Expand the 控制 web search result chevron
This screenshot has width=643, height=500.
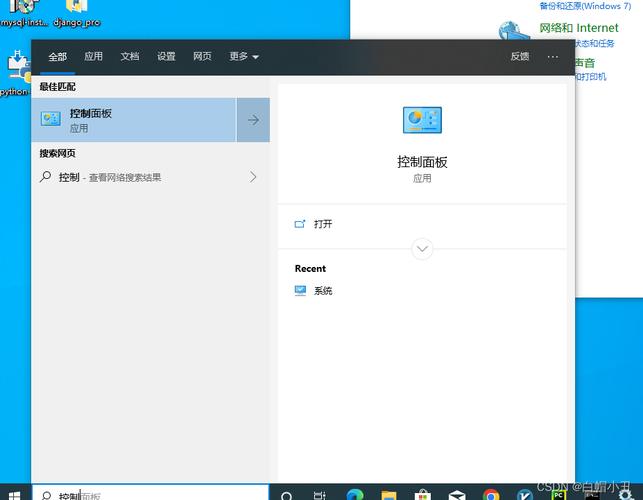click(x=252, y=177)
